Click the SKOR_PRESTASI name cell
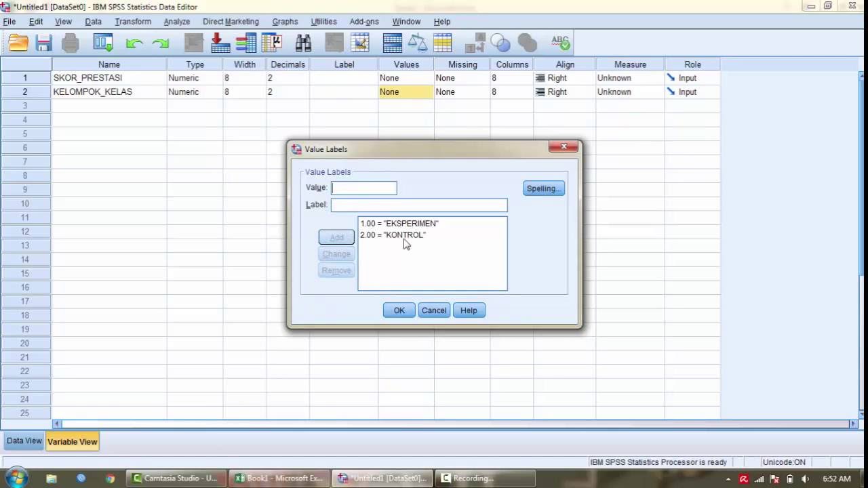Image resolution: width=868 pixels, height=488 pixels. 109,78
